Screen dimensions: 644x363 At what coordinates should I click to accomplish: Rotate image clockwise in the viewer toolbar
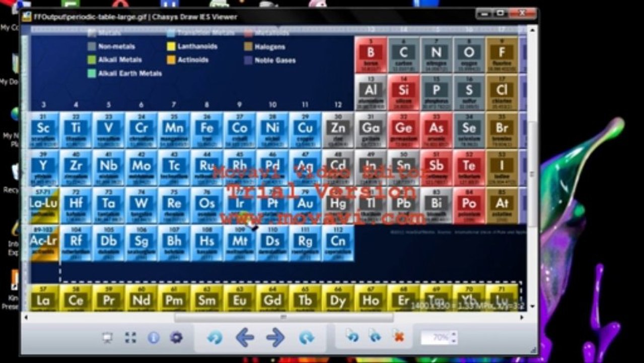tap(306, 337)
